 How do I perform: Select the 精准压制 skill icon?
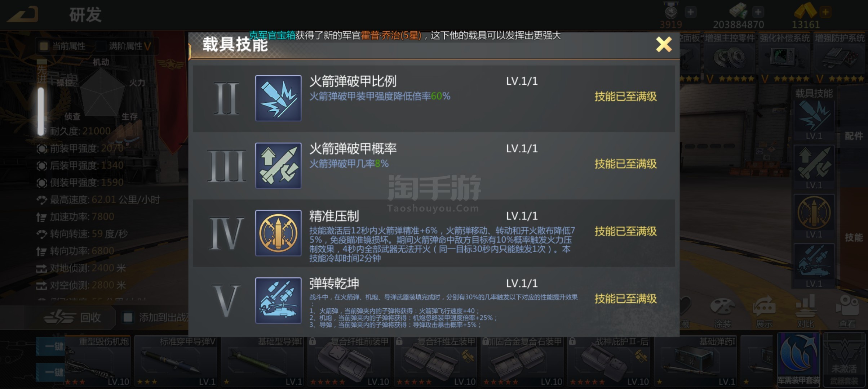coord(278,233)
